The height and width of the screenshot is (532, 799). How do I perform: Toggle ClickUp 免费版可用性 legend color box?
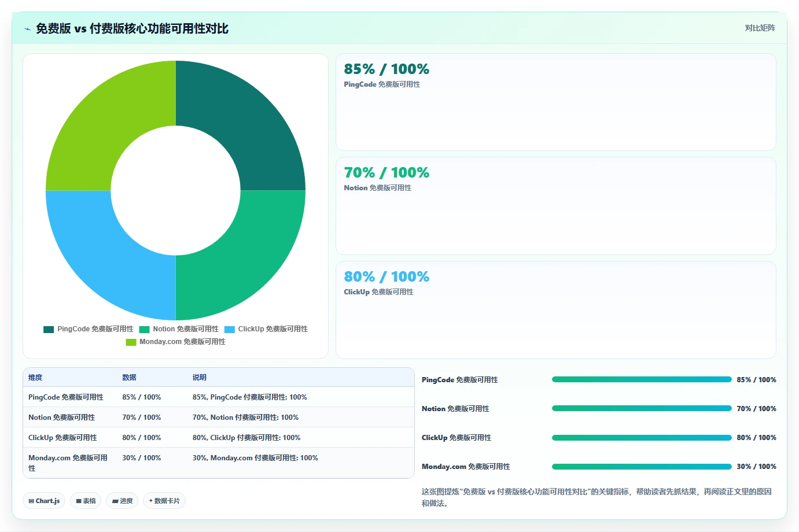click(230, 330)
